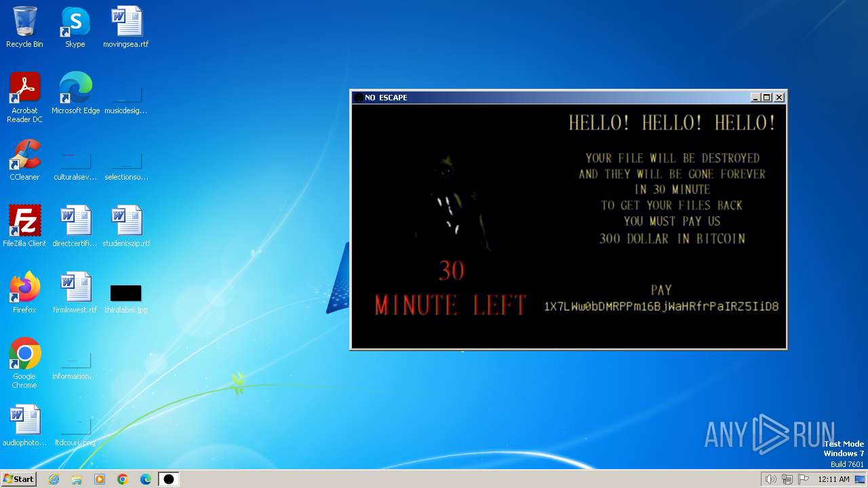The width and height of the screenshot is (868, 488).
Task: Click the '30 MINUTE LEFT' countdown
Action: click(451, 289)
